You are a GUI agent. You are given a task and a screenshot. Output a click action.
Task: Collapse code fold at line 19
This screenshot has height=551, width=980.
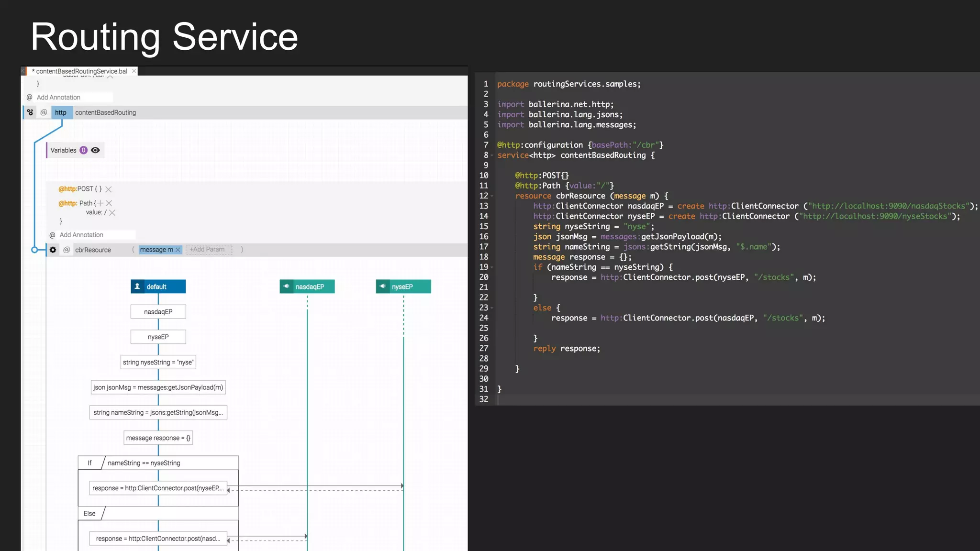(x=492, y=267)
